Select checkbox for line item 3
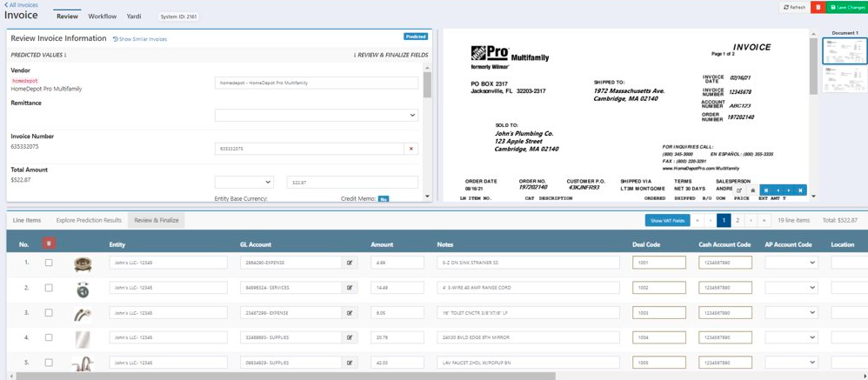 click(49, 312)
